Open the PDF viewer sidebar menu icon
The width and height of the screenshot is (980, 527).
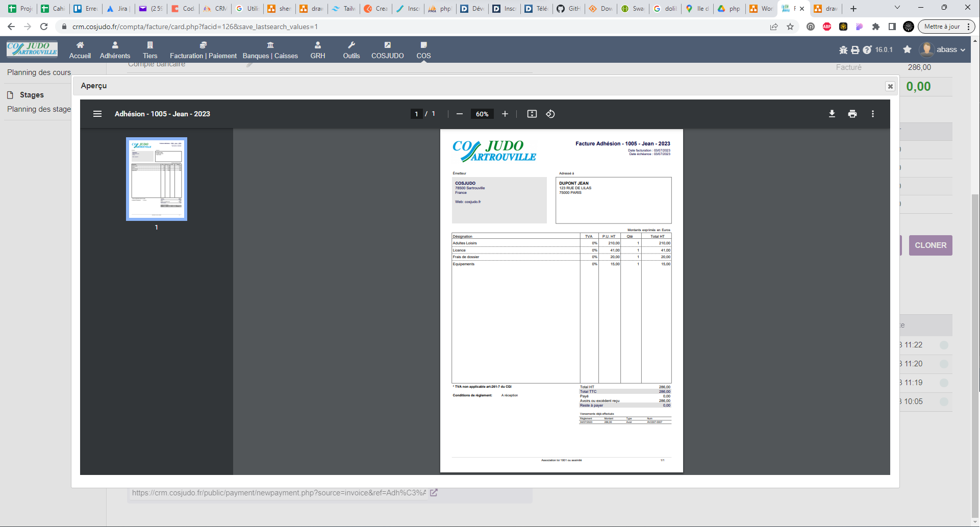[x=97, y=114]
